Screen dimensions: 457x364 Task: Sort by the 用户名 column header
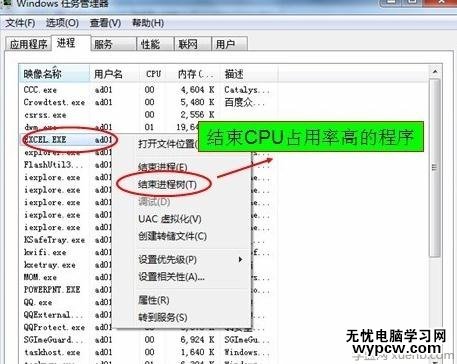pos(114,74)
